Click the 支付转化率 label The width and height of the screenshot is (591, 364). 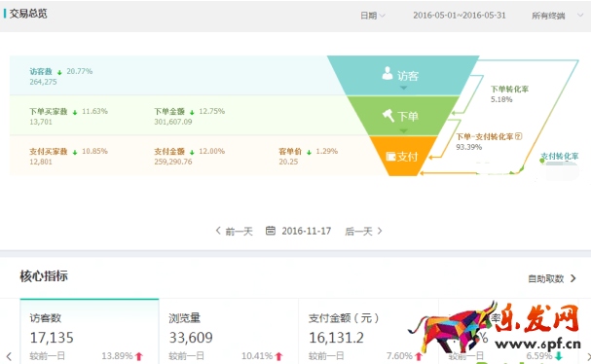560,156
